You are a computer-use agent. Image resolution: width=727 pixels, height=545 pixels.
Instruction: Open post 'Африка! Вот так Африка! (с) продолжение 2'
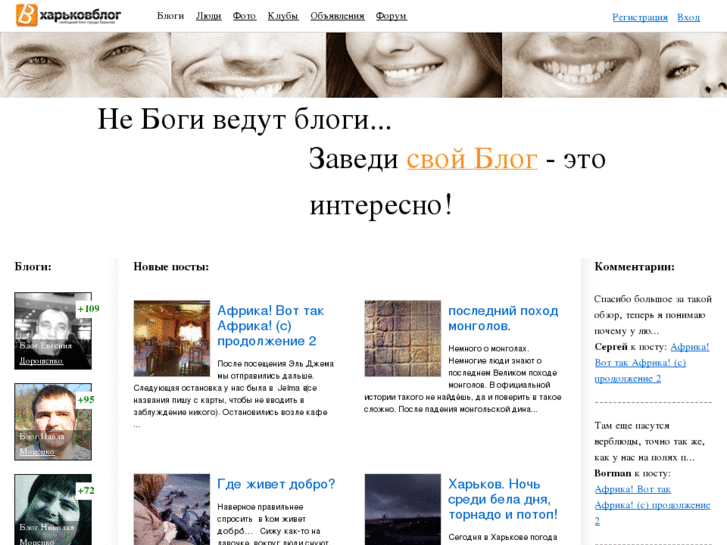tap(270, 326)
